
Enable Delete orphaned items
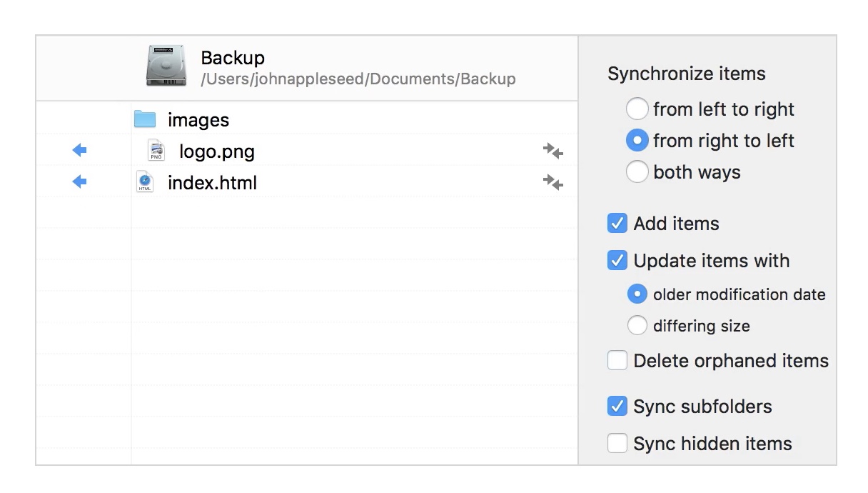[617, 361]
